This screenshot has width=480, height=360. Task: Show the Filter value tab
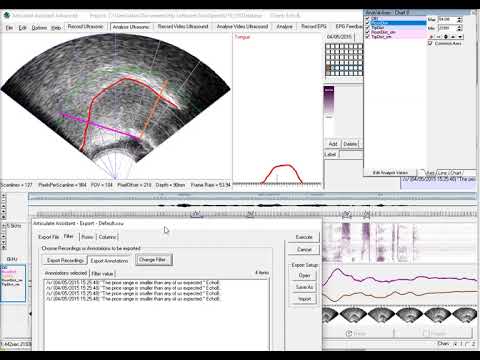click(102, 274)
